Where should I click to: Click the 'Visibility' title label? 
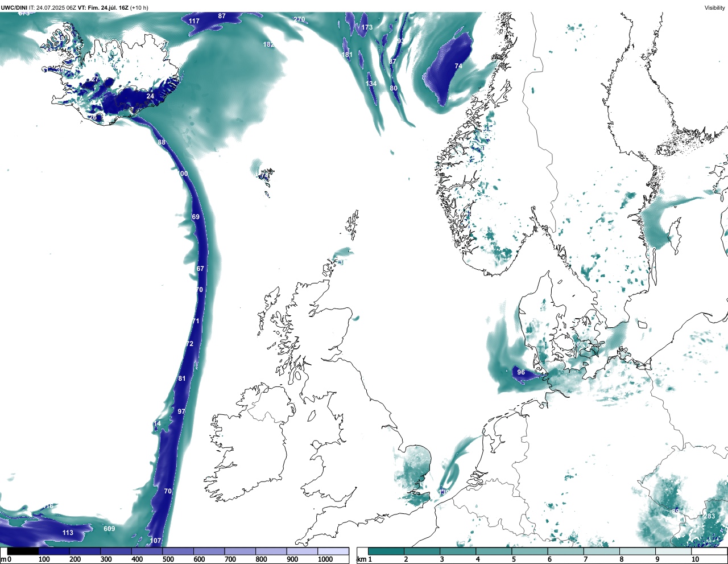[714, 7]
